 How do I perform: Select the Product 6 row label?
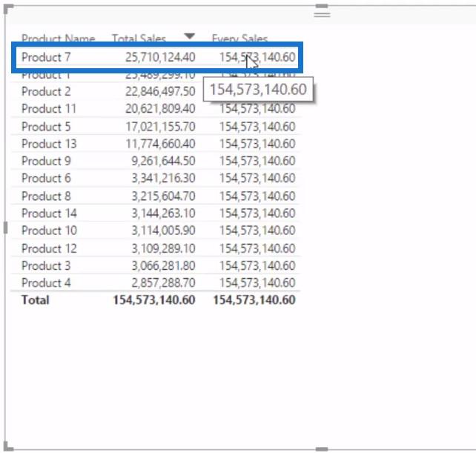pyautogui.click(x=46, y=178)
